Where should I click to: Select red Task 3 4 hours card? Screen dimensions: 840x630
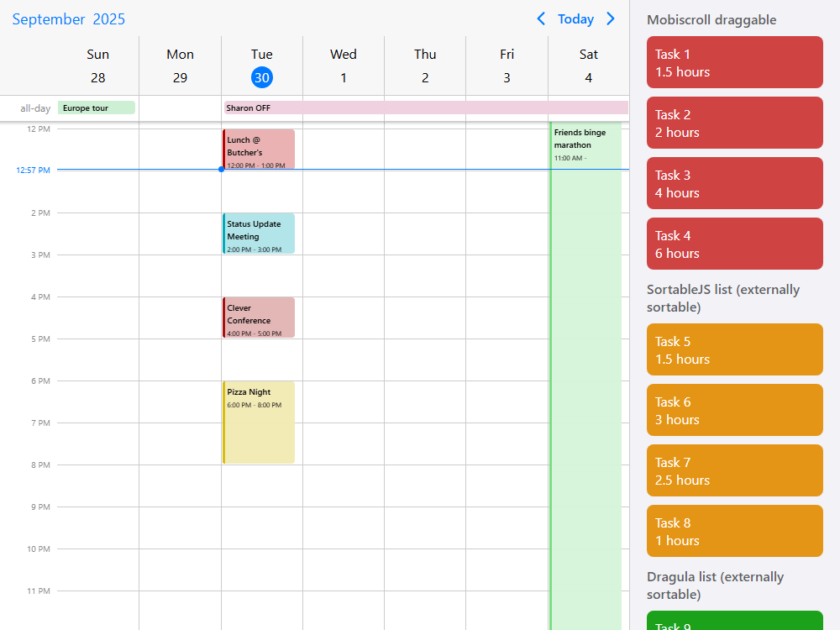(x=734, y=183)
